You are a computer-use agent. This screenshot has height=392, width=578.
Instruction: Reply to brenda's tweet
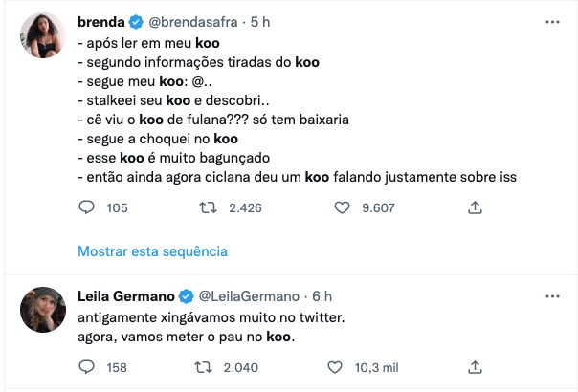[x=87, y=207]
